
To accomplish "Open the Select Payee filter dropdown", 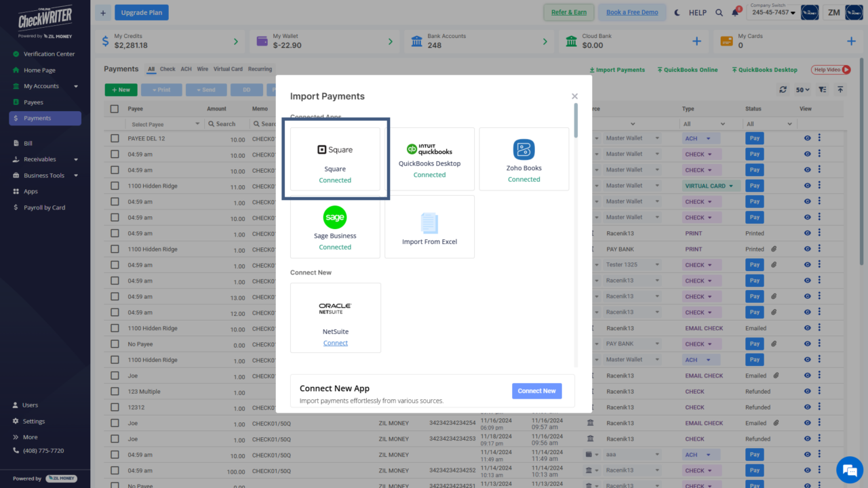I will tap(164, 123).
